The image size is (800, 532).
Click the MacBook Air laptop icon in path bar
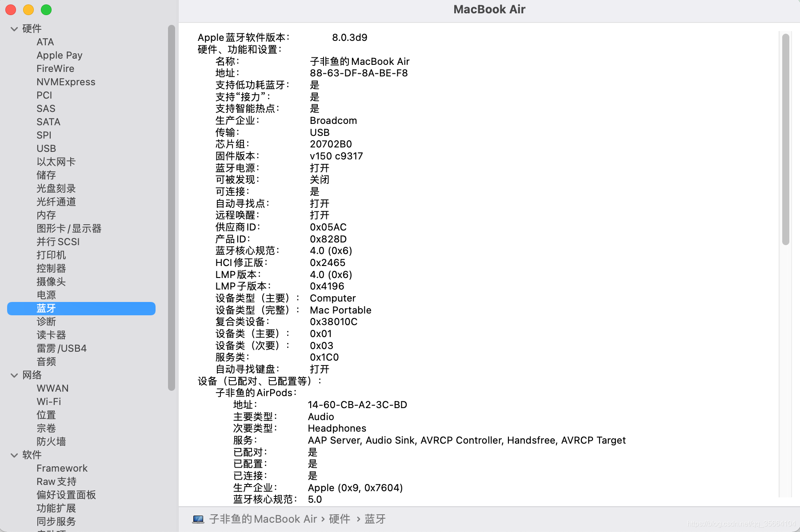click(198, 519)
